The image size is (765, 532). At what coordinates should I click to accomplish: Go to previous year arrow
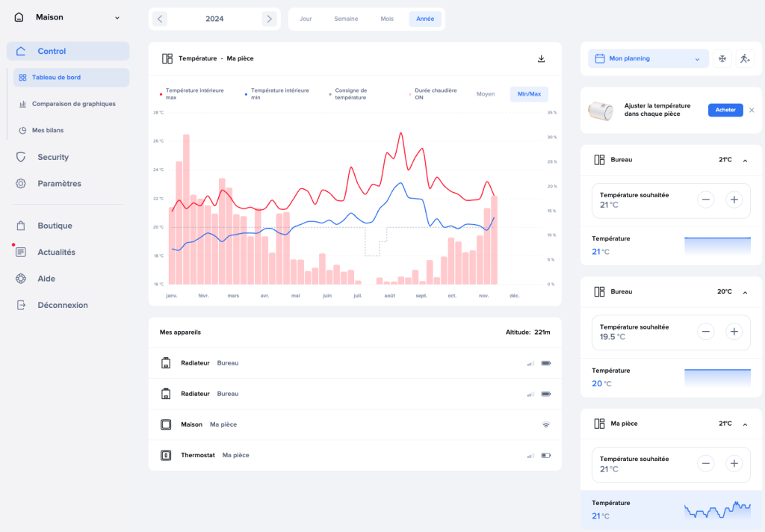tap(160, 19)
